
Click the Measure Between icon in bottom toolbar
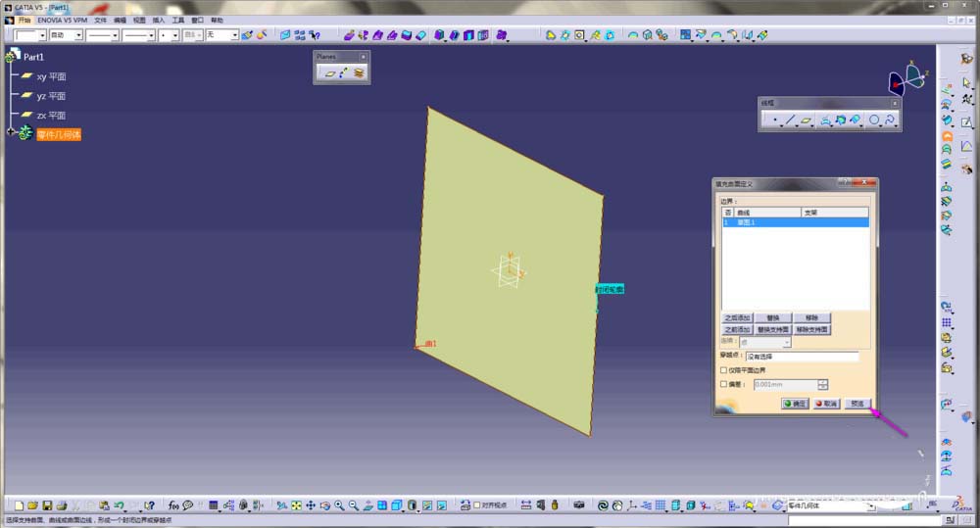pos(526,505)
